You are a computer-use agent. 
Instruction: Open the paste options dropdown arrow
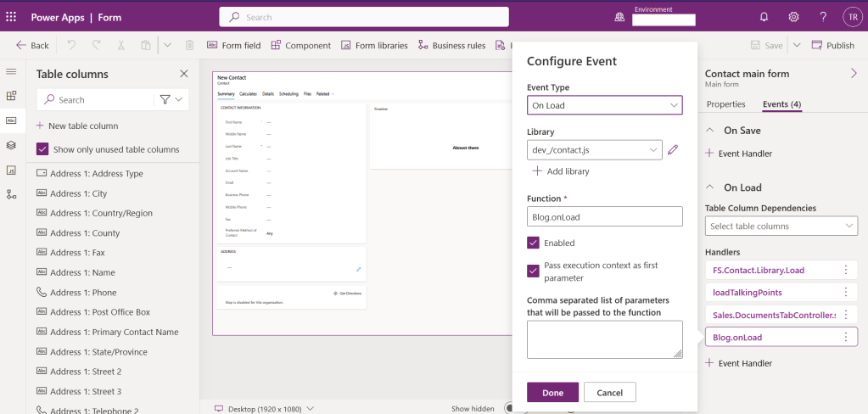coord(167,45)
